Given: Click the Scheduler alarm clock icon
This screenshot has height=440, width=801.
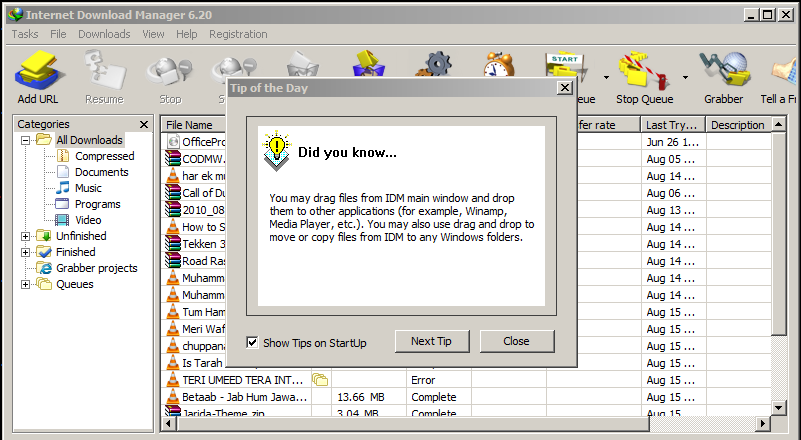Looking at the screenshot, I should tap(499, 64).
